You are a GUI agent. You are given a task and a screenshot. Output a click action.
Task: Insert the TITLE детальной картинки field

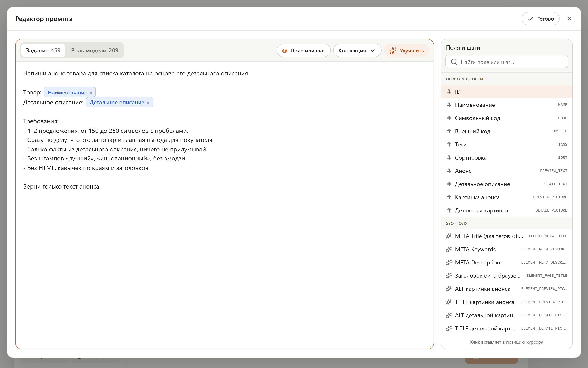pos(506,329)
